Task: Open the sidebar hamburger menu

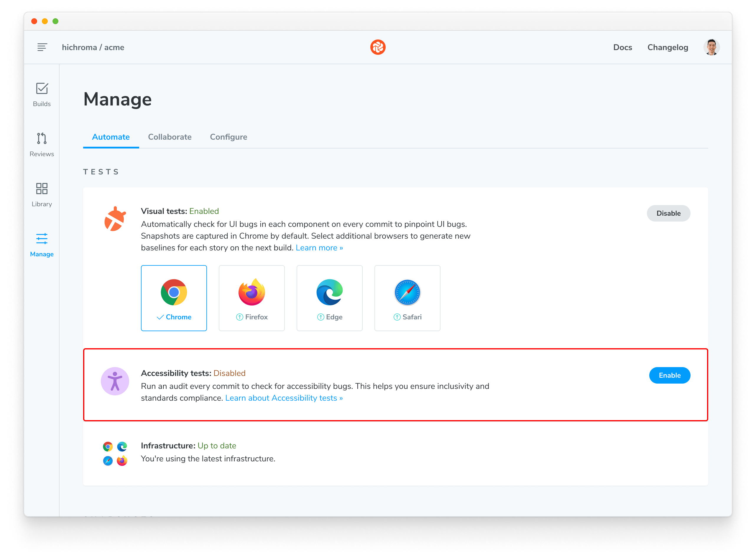Action: [42, 47]
